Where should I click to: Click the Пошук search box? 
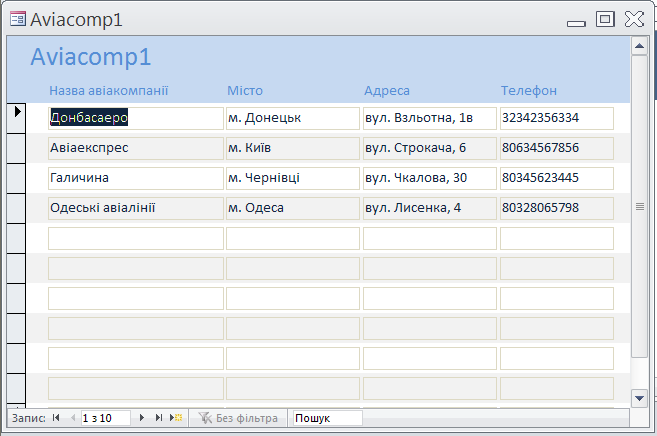(327, 418)
